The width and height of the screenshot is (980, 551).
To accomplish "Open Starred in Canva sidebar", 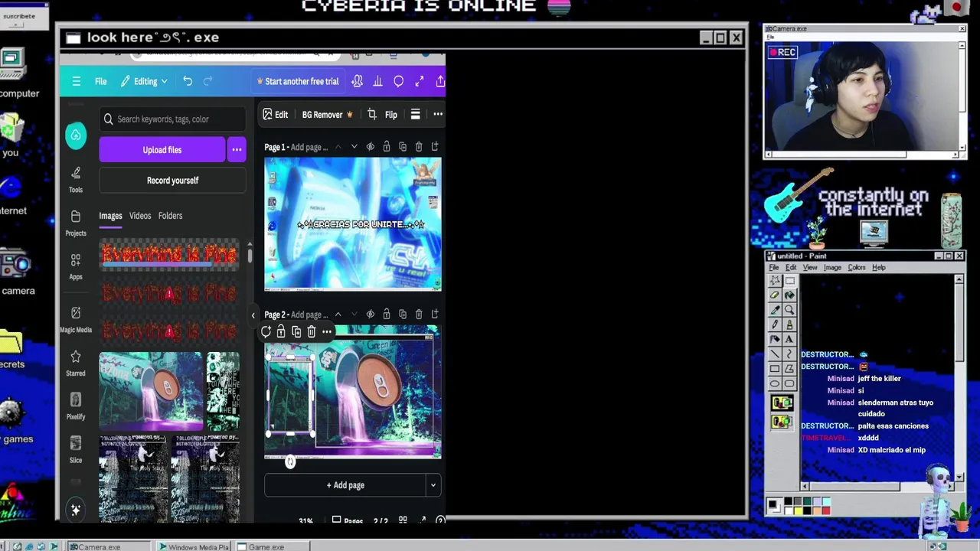I will 76,363.
